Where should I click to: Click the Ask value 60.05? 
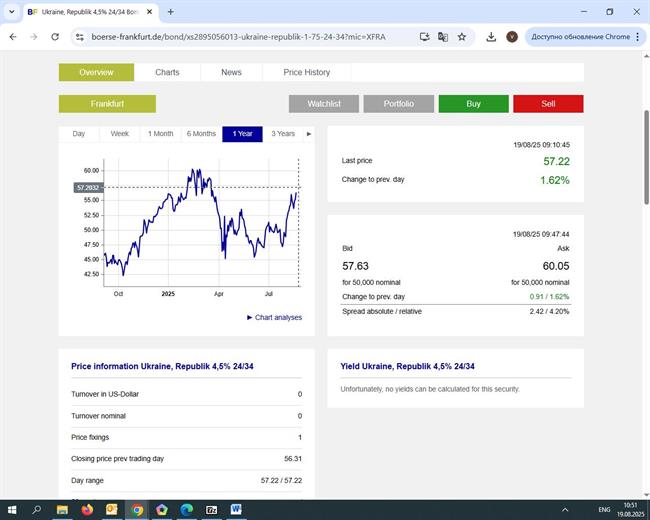pyautogui.click(x=556, y=266)
